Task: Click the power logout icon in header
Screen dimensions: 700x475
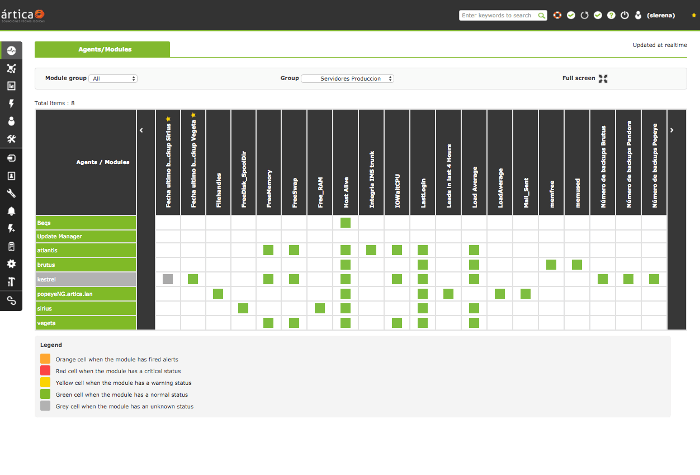Action: [623, 15]
